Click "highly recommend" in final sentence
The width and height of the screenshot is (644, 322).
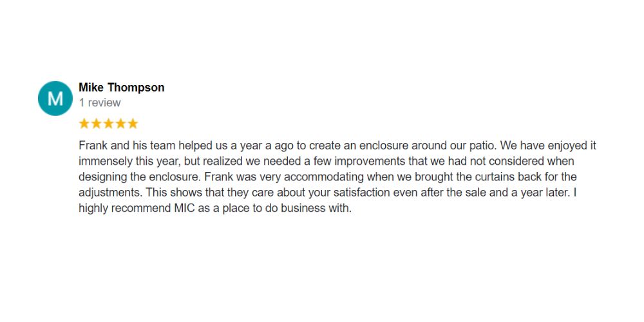coord(124,208)
